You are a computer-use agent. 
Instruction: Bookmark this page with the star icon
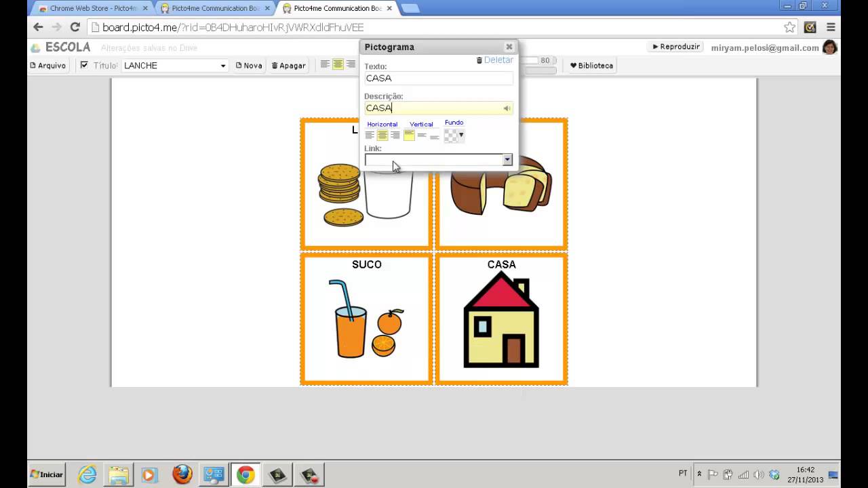click(x=789, y=27)
